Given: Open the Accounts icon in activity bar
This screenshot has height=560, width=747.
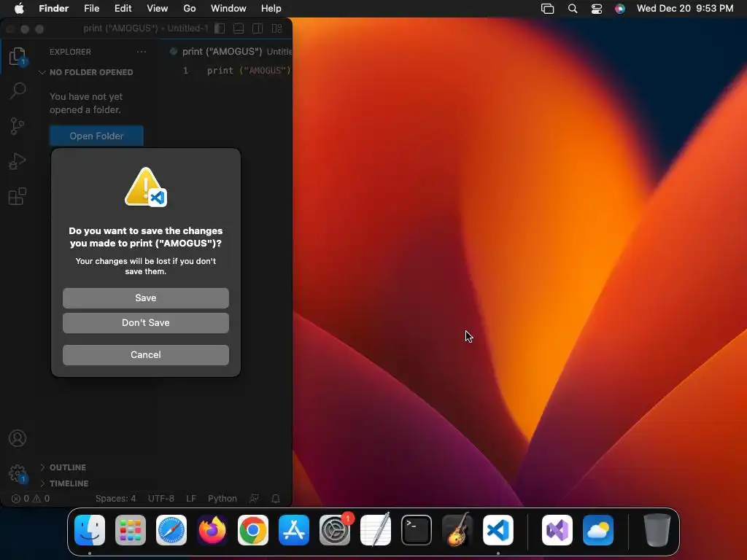Looking at the screenshot, I should [18, 438].
